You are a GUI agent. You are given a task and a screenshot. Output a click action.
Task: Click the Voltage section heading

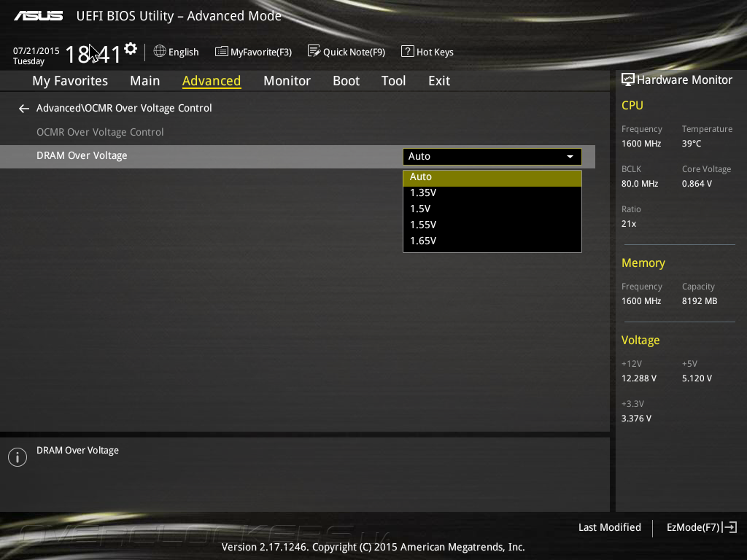click(640, 340)
